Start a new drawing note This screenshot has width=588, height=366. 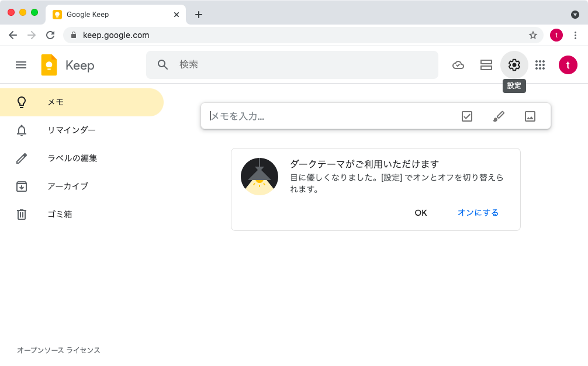[x=499, y=116]
